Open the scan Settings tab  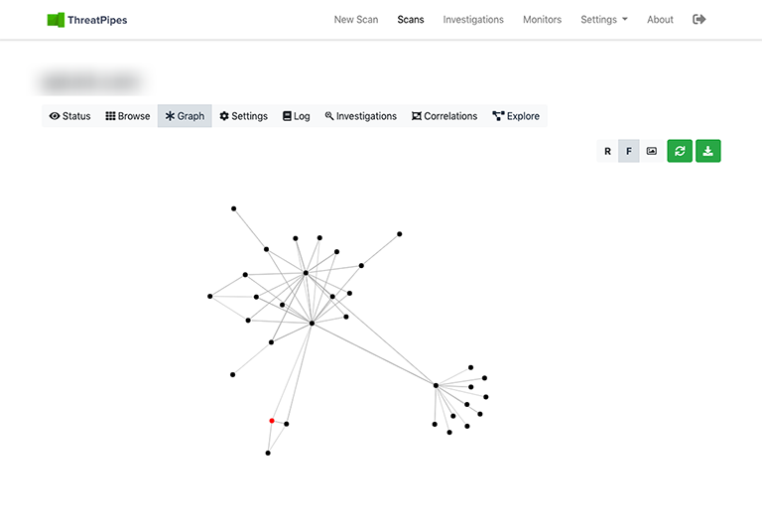243,116
